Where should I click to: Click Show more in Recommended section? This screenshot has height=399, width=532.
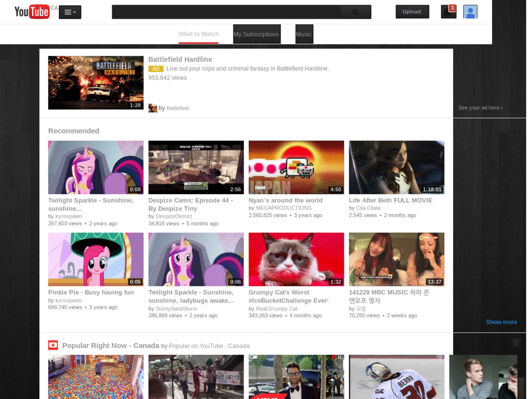point(501,322)
